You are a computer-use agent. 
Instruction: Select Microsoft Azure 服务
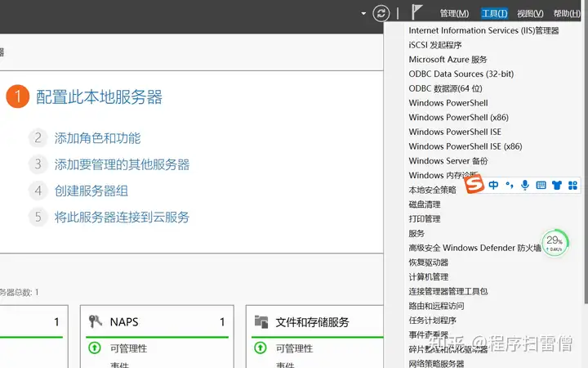pos(448,60)
